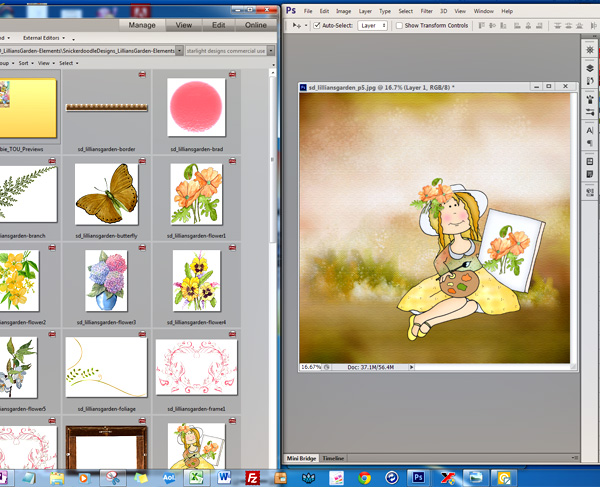The width and height of the screenshot is (600, 487).
Task: Click Align right edges icon
Action: point(539,26)
